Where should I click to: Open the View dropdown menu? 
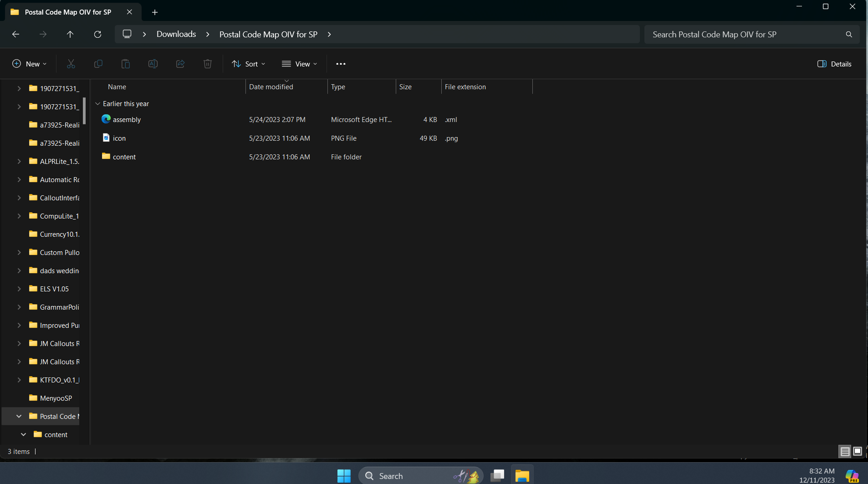(299, 64)
